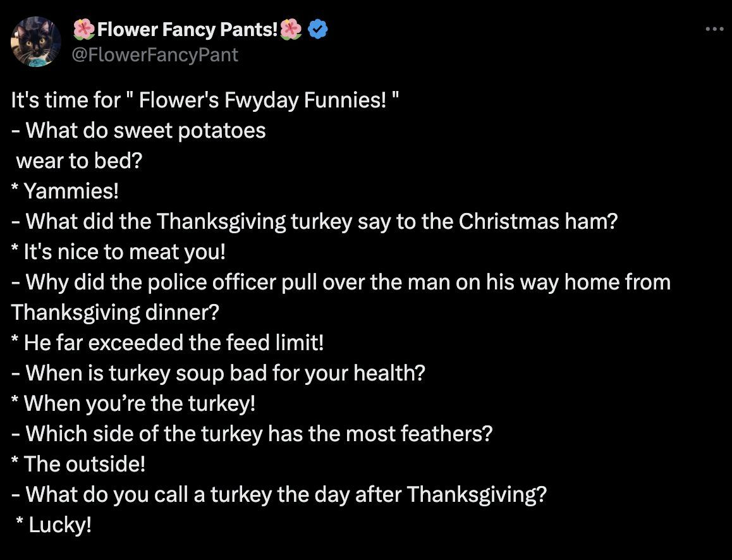The height and width of the screenshot is (560, 732).
Task: Click the police officer joke question line
Action: click(x=341, y=282)
